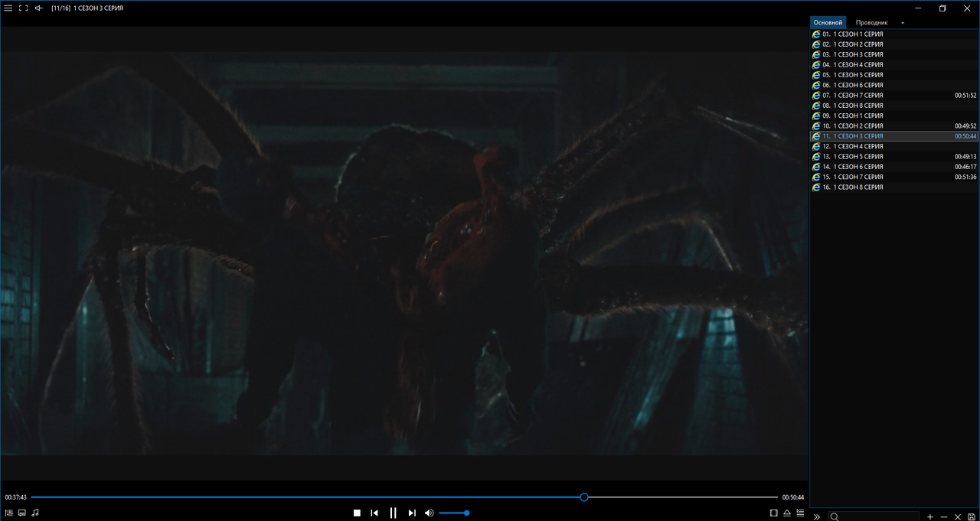Click the music note audio icon
The height and width of the screenshot is (521, 980).
pyautogui.click(x=35, y=513)
